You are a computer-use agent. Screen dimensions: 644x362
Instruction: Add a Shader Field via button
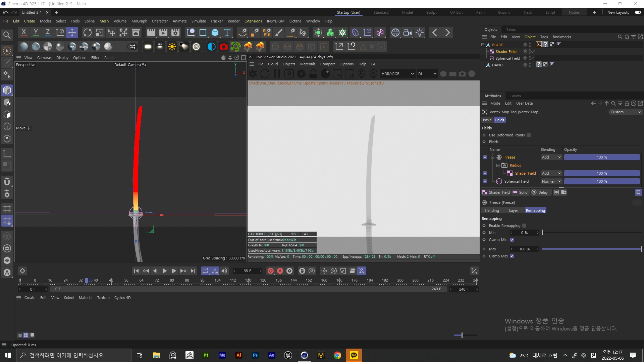click(496, 192)
